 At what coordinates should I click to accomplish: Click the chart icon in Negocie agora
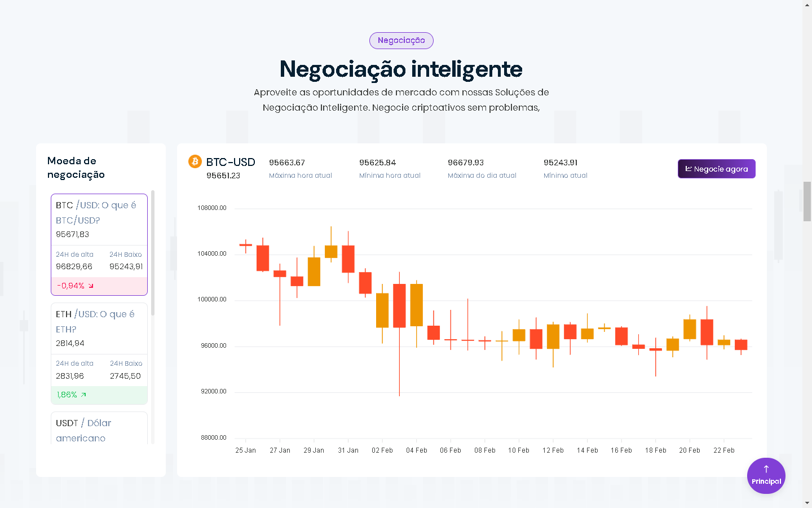(689, 169)
